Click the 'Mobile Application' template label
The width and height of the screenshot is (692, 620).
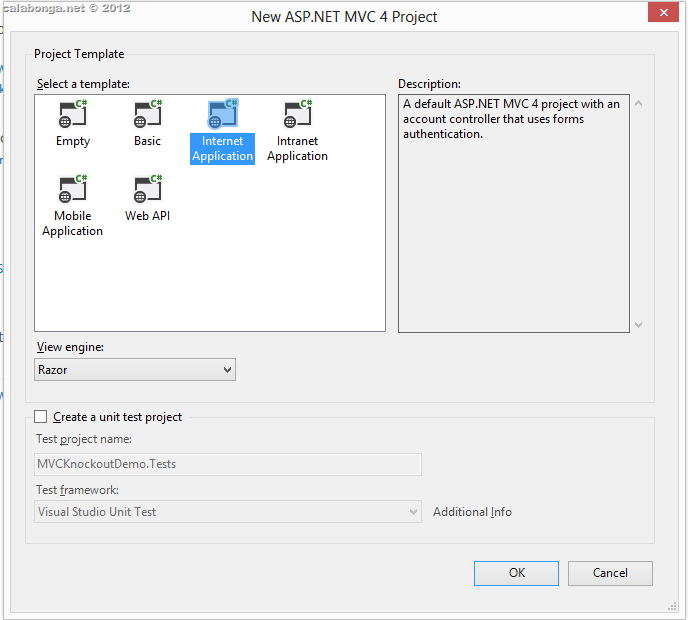pyautogui.click(x=72, y=224)
